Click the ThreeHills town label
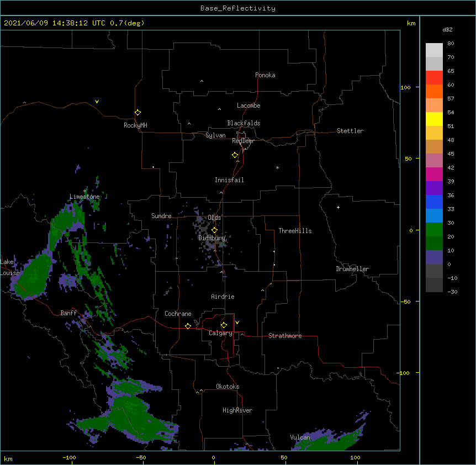This screenshot has width=476, height=465. coord(295,231)
